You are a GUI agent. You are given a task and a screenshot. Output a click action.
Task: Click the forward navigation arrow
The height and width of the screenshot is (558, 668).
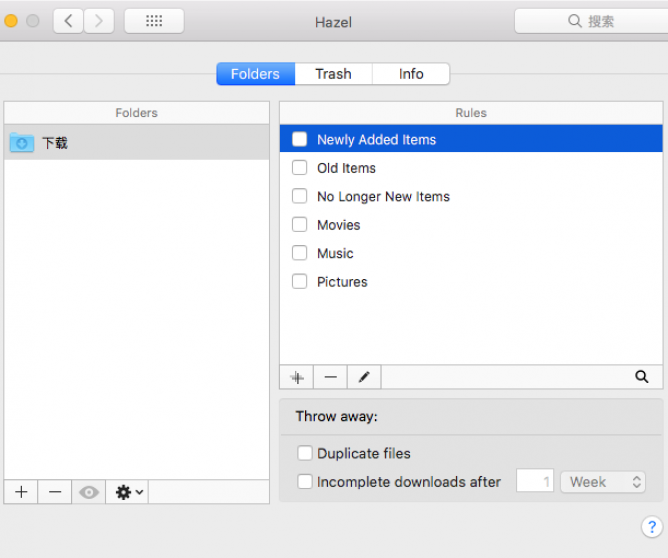[x=99, y=21]
